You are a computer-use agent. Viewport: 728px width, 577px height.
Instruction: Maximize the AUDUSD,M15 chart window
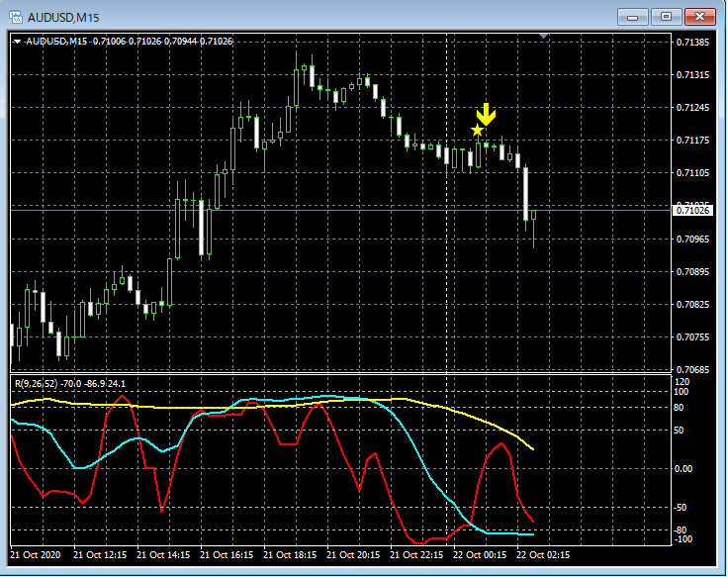pyautogui.click(x=666, y=17)
